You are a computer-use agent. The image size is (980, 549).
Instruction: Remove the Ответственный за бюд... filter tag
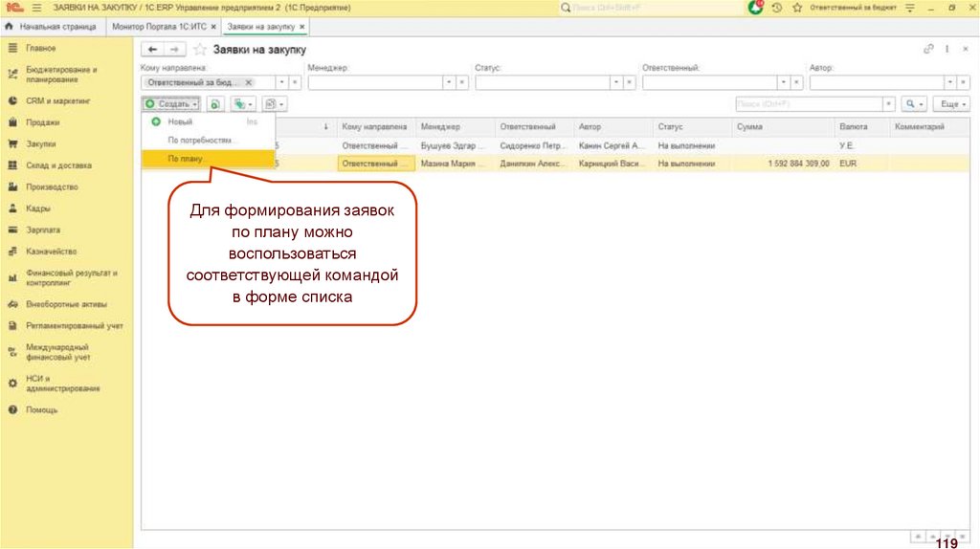[249, 83]
